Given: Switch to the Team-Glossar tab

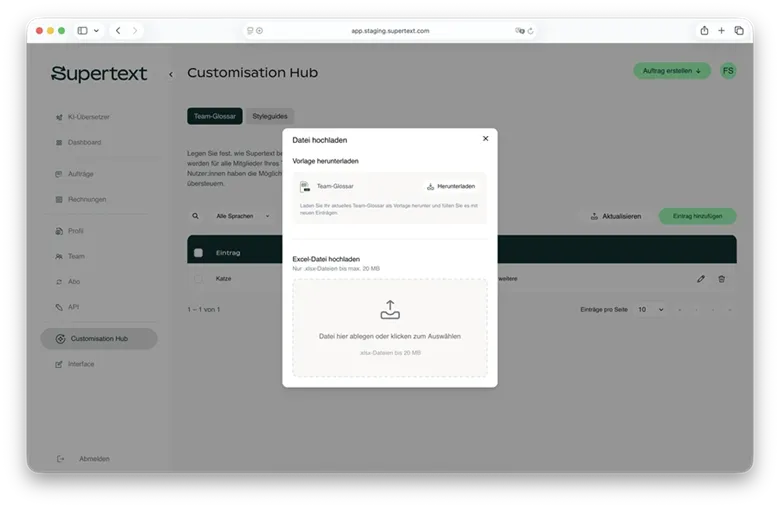Looking at the screenshot, I should [215, 116].
